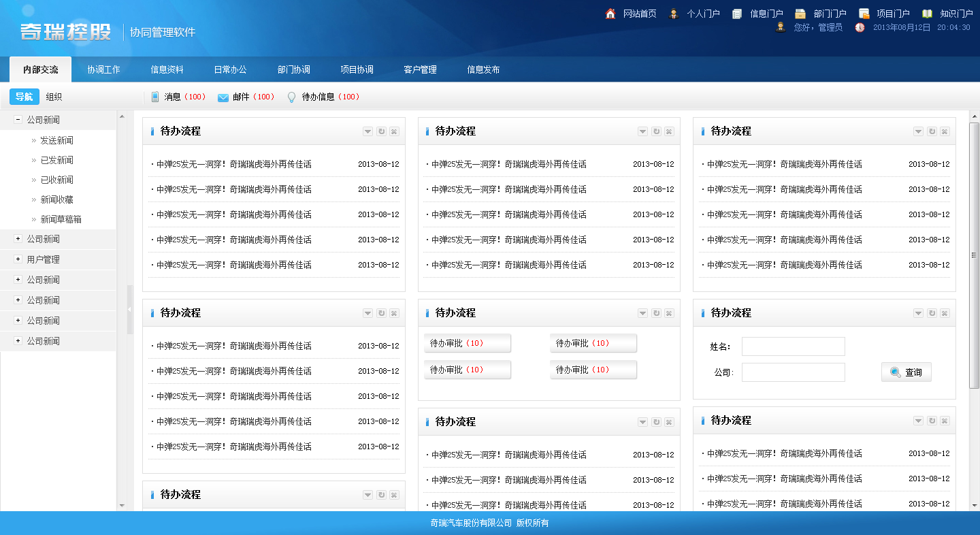Click the 用户管理 tree label
This screenshot has height=535, width=980.
tap(43, 259)
